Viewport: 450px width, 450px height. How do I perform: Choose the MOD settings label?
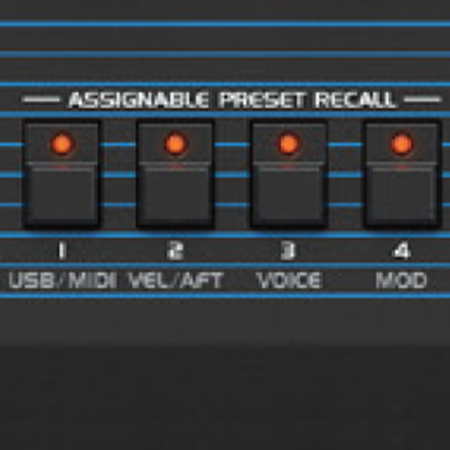pyautogui.click(x=401, y=281)
